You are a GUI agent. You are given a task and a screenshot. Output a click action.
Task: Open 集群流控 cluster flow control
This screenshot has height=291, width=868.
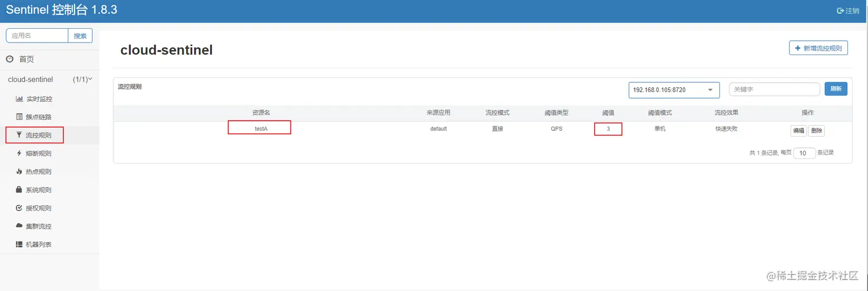point(39,226)
